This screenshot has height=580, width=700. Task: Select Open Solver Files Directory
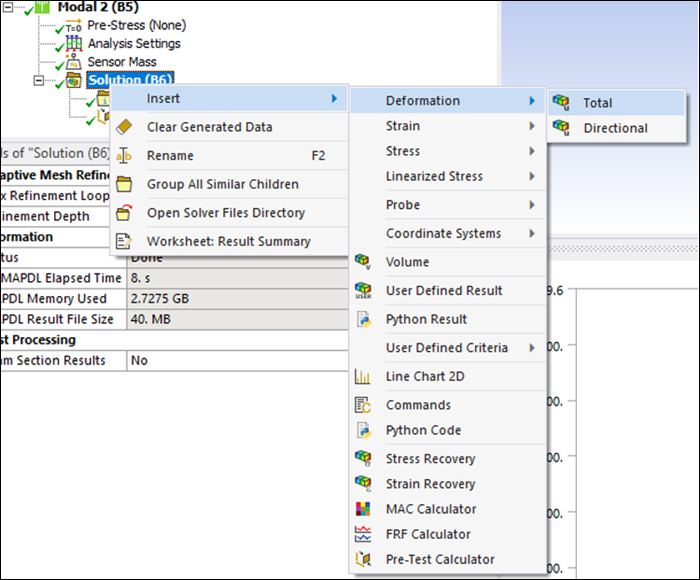(x=225, y=213)
